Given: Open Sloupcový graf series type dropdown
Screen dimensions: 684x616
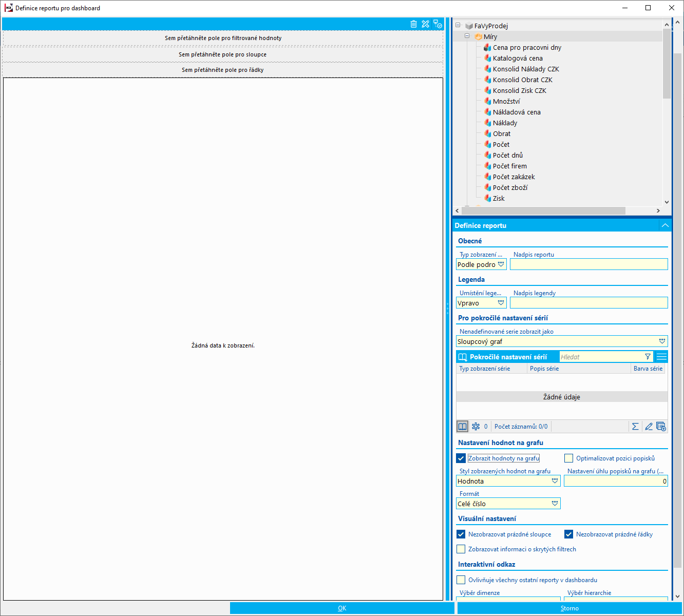Looking at the screenshot, I should (662, 341).
